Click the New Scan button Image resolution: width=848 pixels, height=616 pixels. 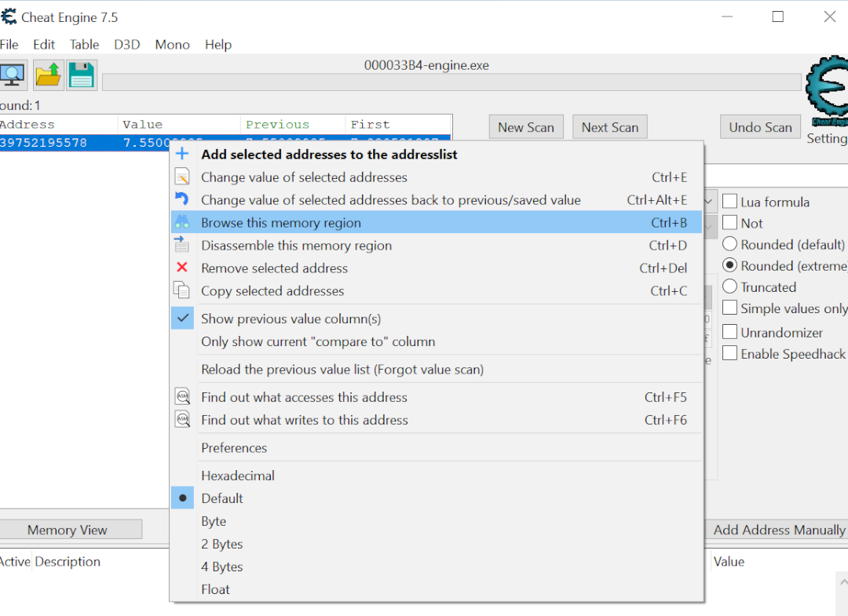click(526, 127)
